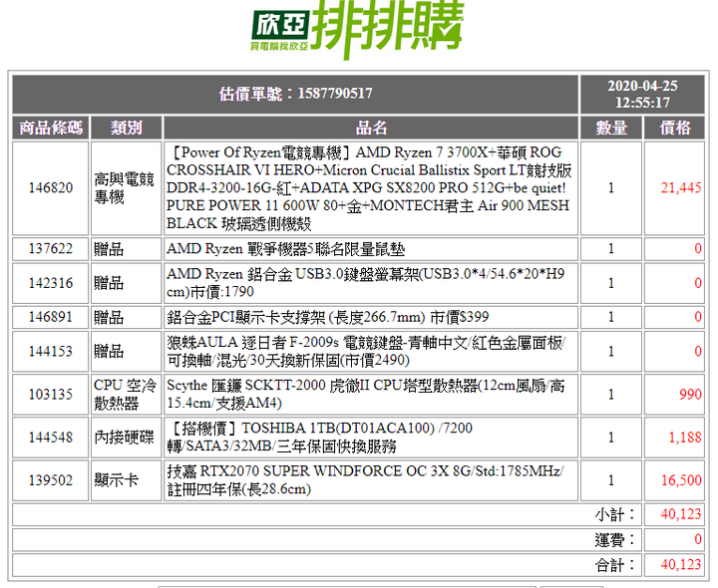Select barcode 137622
The width and height of the screenshot is (718, 588).
[51, 249]
